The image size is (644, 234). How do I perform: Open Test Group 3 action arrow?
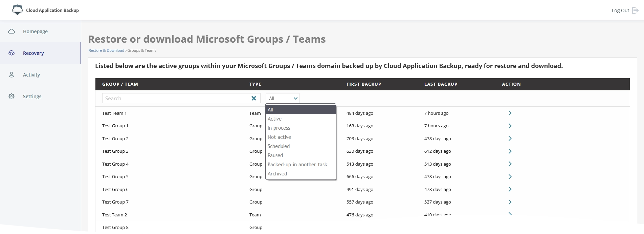pos(510,151)
